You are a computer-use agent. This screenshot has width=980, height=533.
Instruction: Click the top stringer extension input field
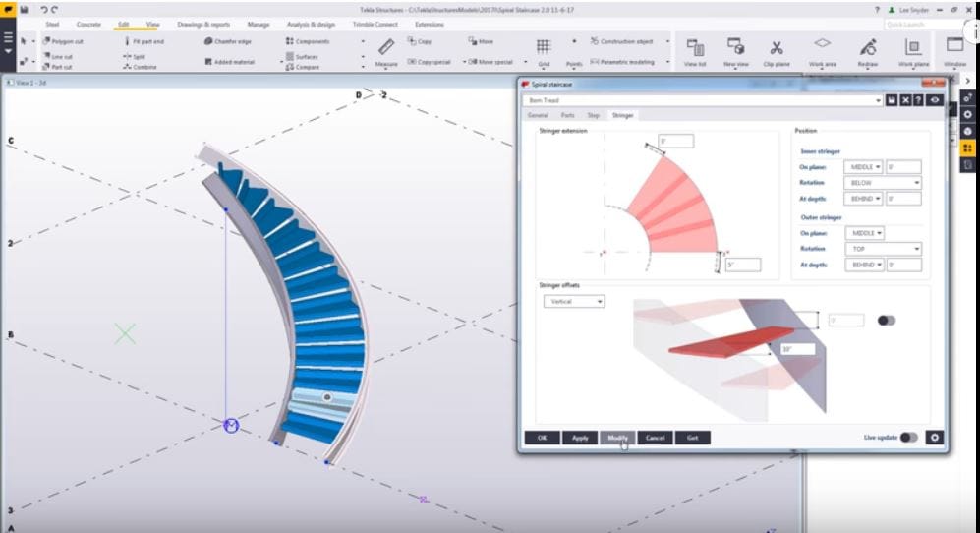click(x=675, y=142)
